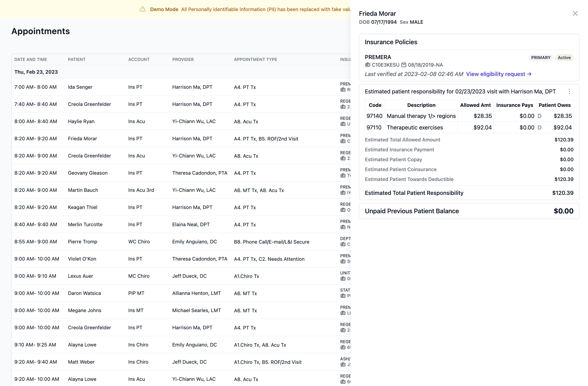Image resolution: width=588 pixels, height=386 pixels.
Task: Click insurance card icon in Geovany Gleason row
Action: point(343,176)
